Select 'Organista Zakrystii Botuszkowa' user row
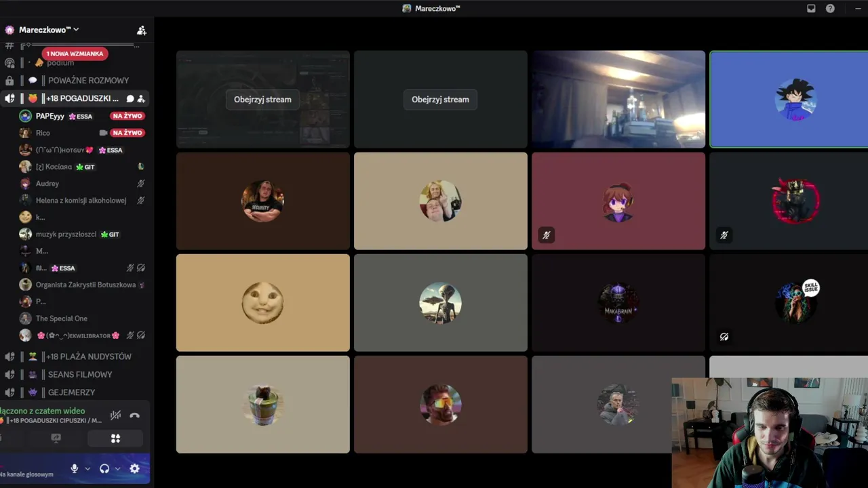 click(81, 285)
